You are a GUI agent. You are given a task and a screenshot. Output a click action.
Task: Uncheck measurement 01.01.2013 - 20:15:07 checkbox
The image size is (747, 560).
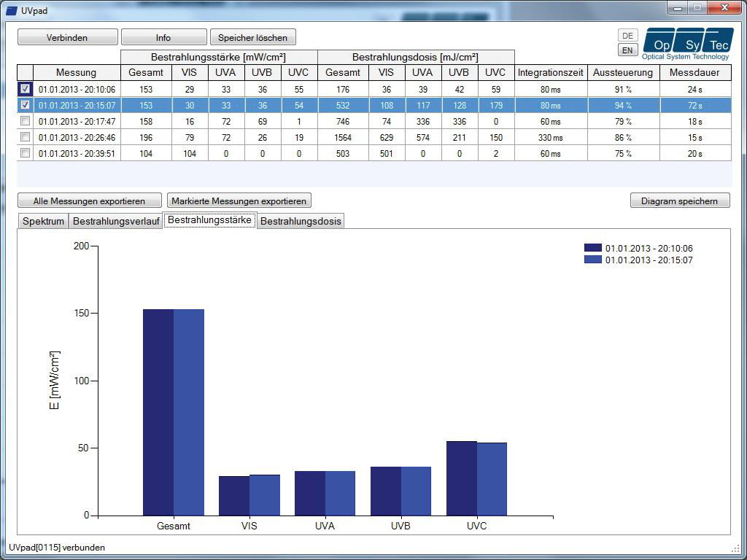tap(26, 105)
